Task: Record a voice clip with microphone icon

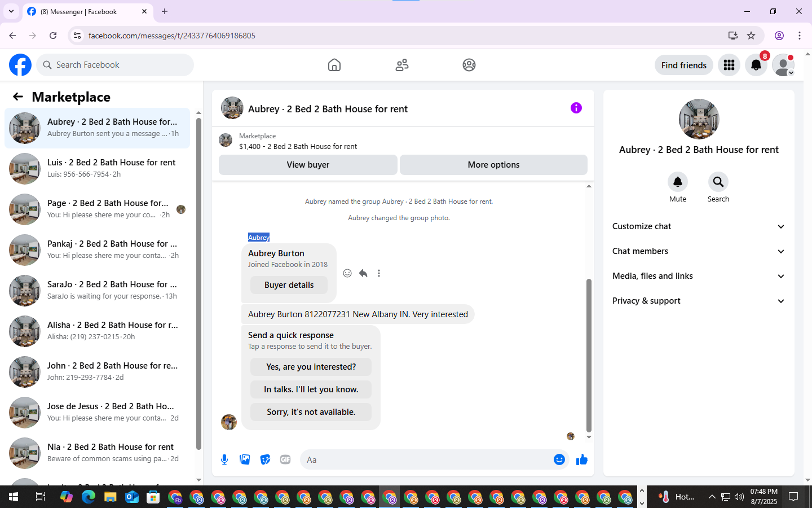Action: pos(224,459)
